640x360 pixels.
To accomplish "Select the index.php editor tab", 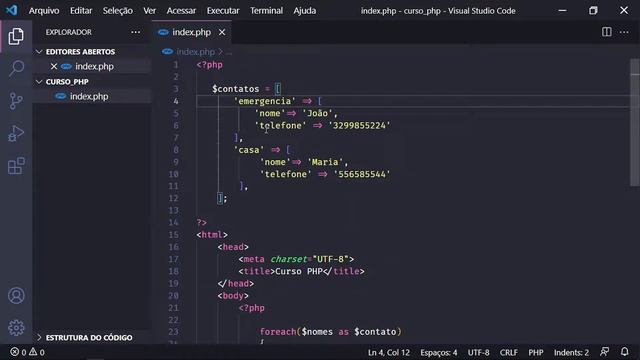I will (x=191, y=32).
